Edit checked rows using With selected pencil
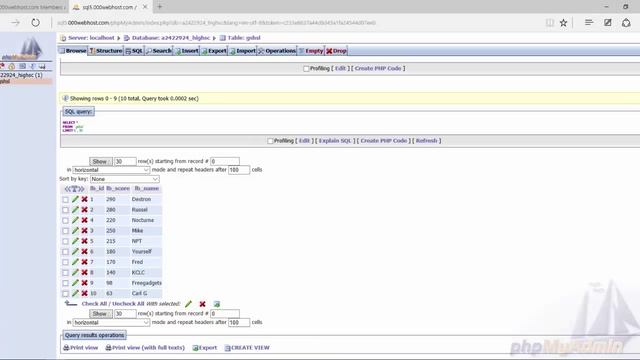 [x=188, y=304]
